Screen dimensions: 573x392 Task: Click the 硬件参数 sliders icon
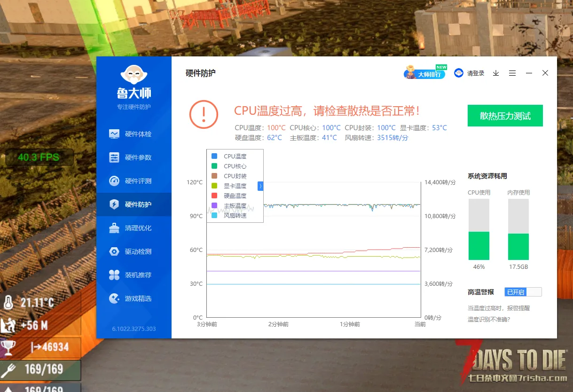pyautogui.click(x=114, y=157)
